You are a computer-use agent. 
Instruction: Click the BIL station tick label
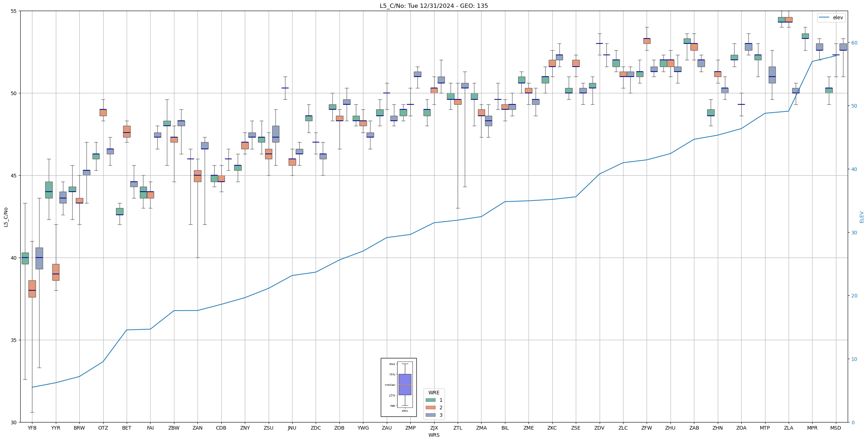(505, 428)
